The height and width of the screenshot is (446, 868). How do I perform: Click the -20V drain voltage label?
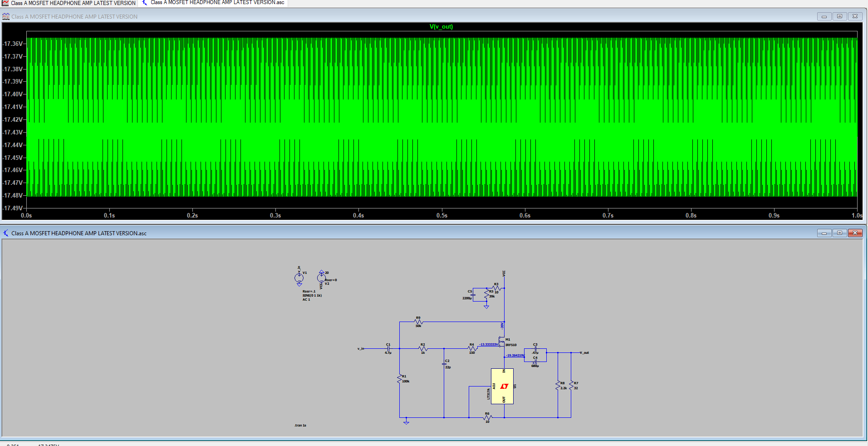pos(502,326)
